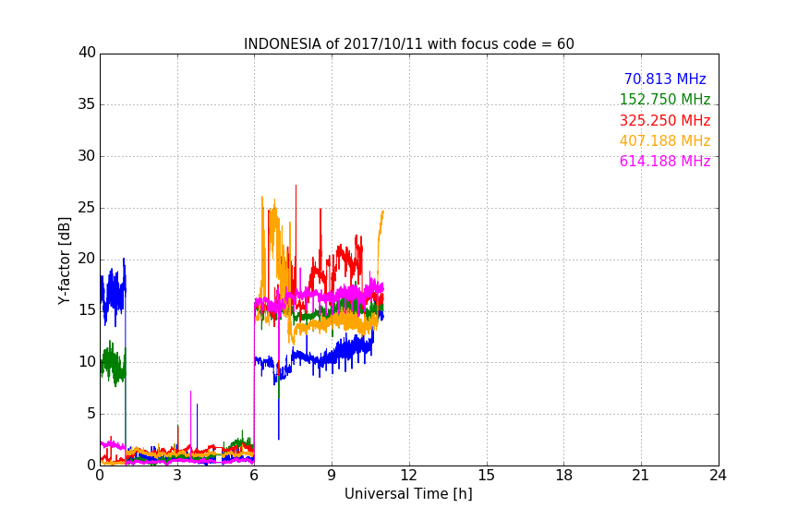This screenshot has height=532, width=798.
Task: Click the y-axis tick value 35
Action: [x=87, y=104]
